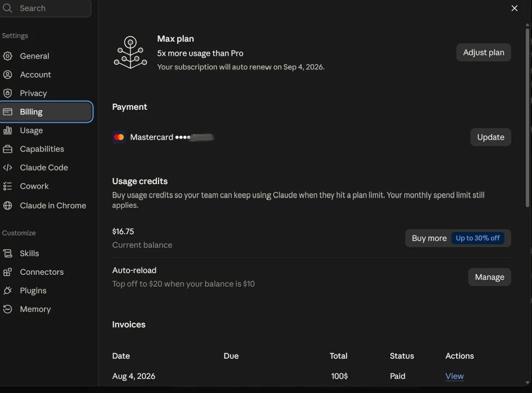
Task: Click the Status column header
Action: 402,356
